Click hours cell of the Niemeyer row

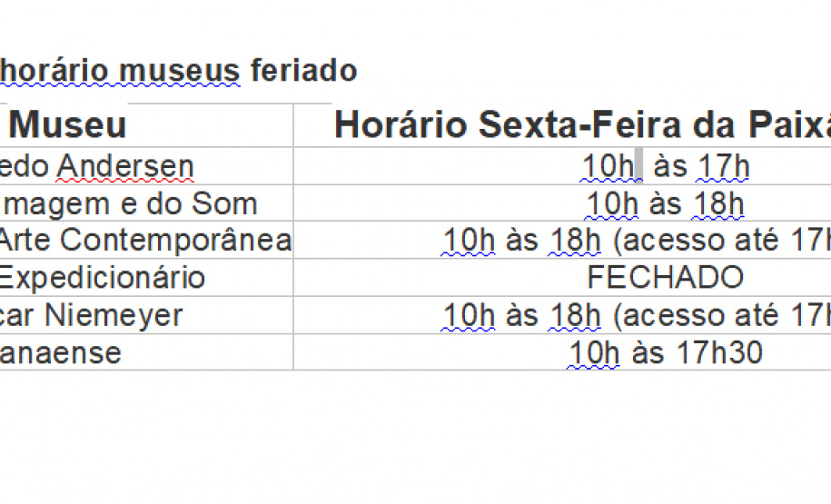tap(636, 315)
